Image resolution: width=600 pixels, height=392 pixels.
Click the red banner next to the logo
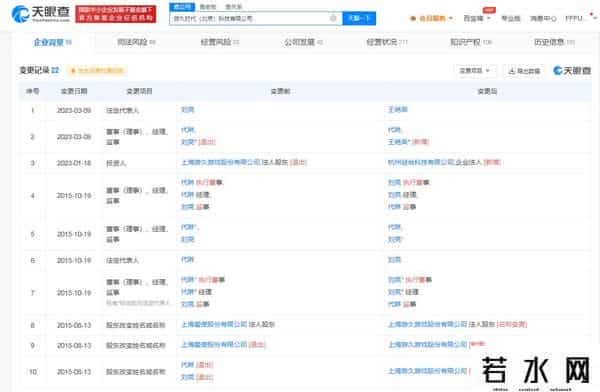point(116,14)
